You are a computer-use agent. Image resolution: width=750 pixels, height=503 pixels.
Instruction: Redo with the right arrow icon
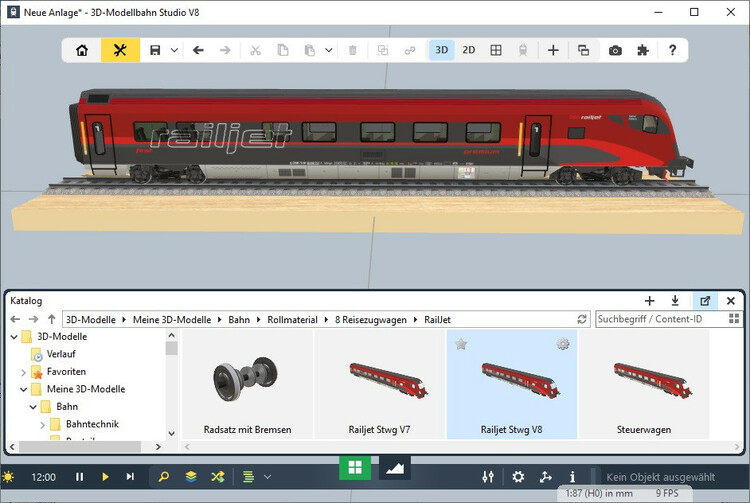coord(225,50)
